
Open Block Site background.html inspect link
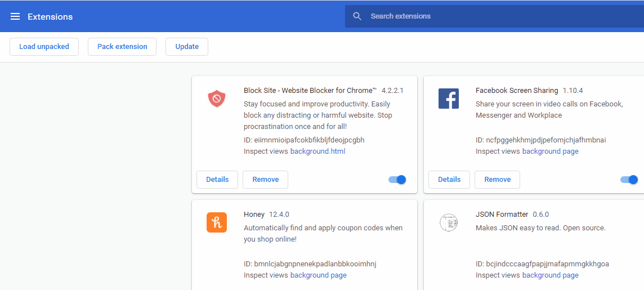click(x=318, y=151)
